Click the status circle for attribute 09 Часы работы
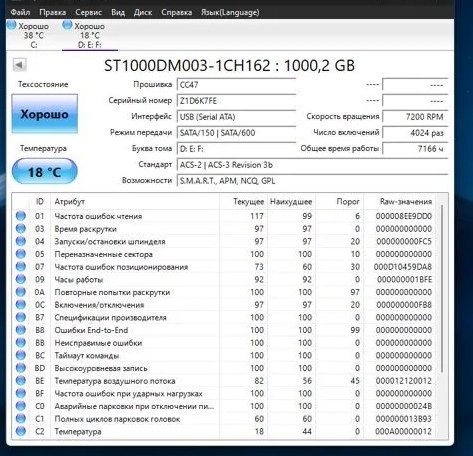Image resolution: width=473 pixels, height=456 pixels. (21, 279)
